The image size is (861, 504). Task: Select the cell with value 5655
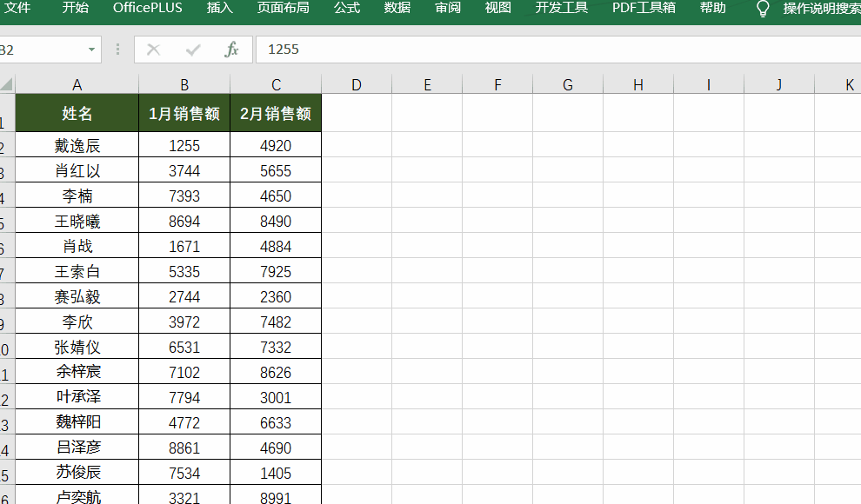276,170
